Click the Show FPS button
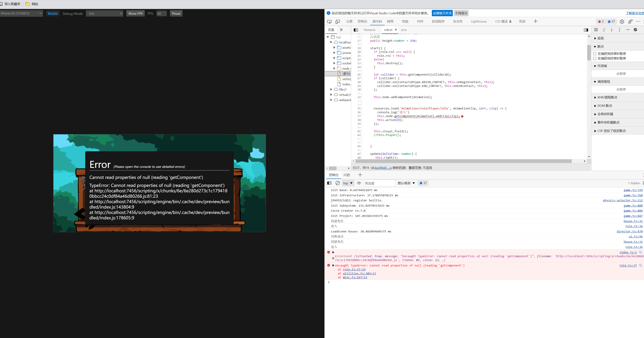Image resolution: width=644 pixels, height=338 pixels. tap(135, 13)
